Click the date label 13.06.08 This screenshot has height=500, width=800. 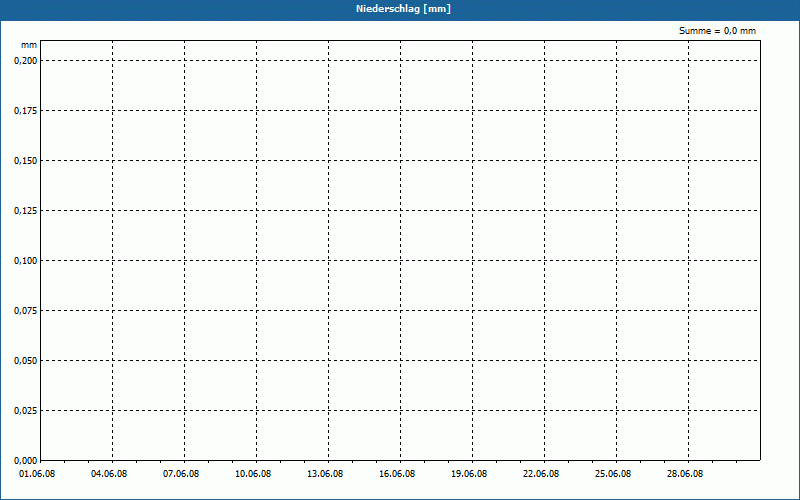coord(325,474)
